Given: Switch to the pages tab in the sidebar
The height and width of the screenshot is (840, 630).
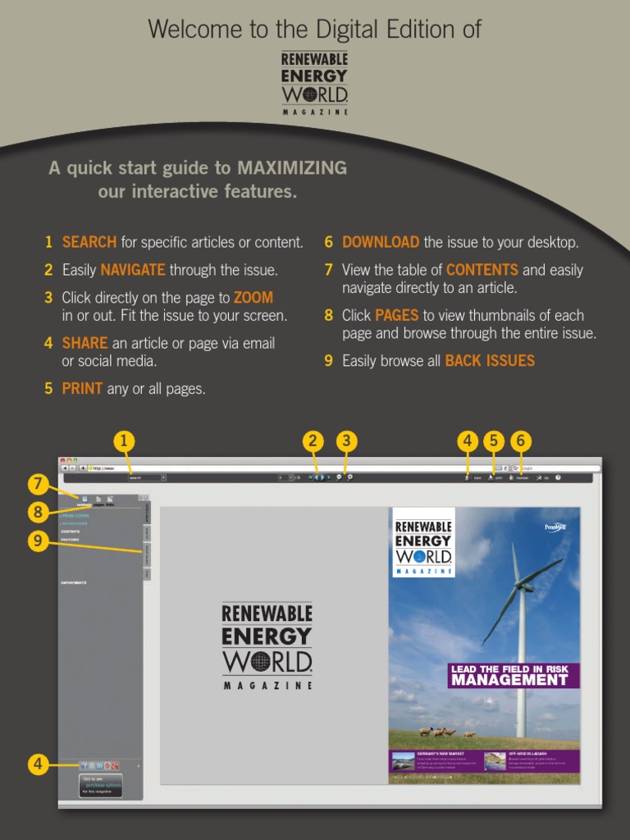Looking at the screenshot, I should pos(98,501).
